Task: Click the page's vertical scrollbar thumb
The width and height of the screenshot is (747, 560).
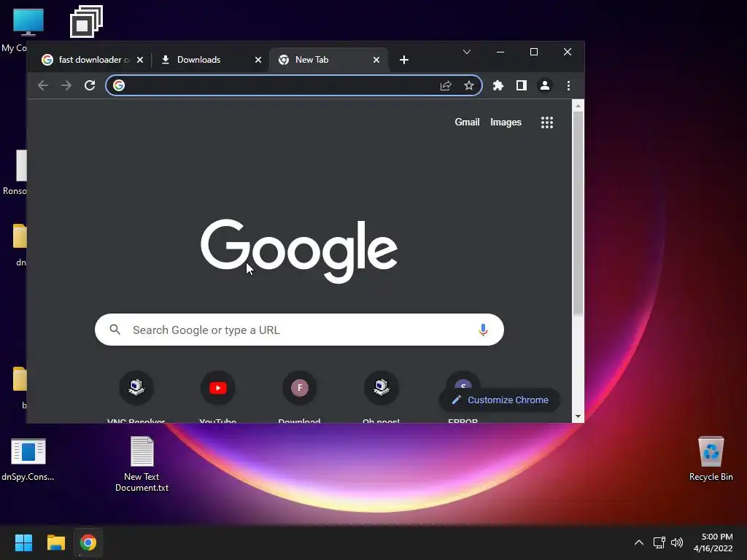Action: (x=578, y=214)
